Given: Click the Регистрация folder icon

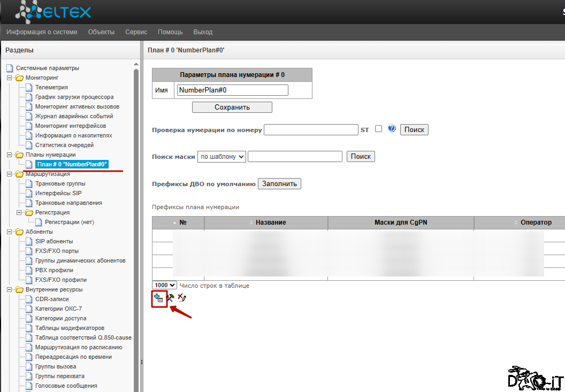Looking at the screenshot, I should click(29, 212).
